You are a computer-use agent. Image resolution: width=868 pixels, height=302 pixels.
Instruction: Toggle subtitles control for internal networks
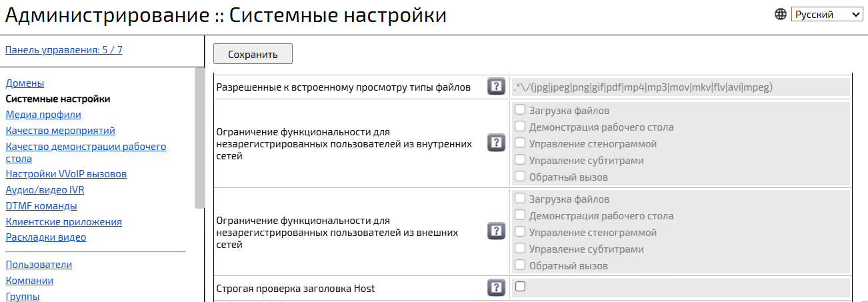[x=521, y=160]
